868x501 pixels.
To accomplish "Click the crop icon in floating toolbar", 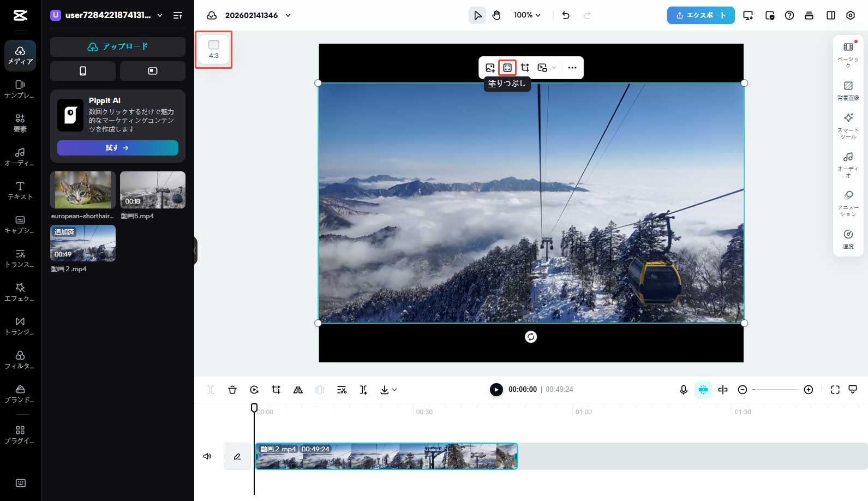I will pyautogui.click(x=525, y=68).
